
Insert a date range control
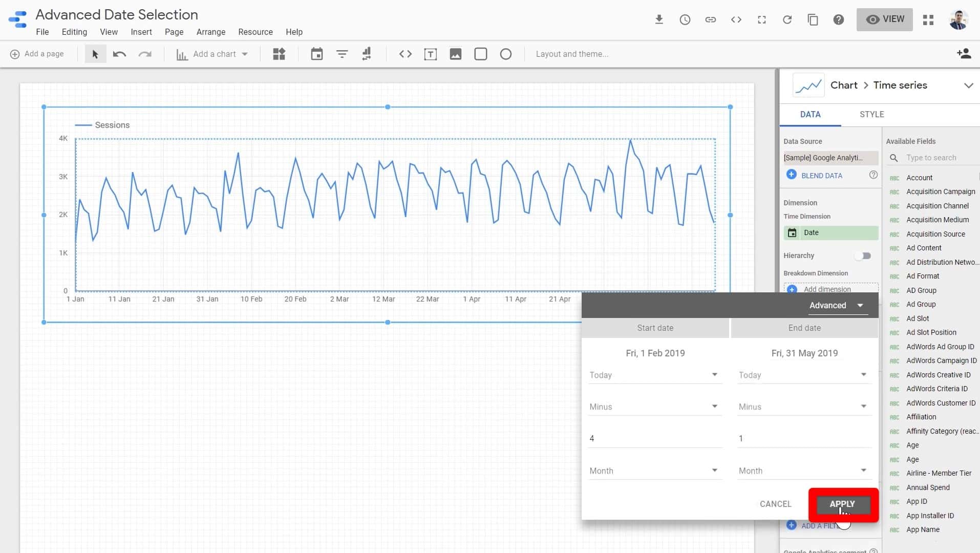pos(317,54)
